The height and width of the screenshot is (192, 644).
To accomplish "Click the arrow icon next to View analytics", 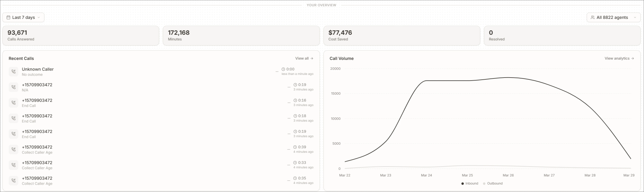I will 632,58.
